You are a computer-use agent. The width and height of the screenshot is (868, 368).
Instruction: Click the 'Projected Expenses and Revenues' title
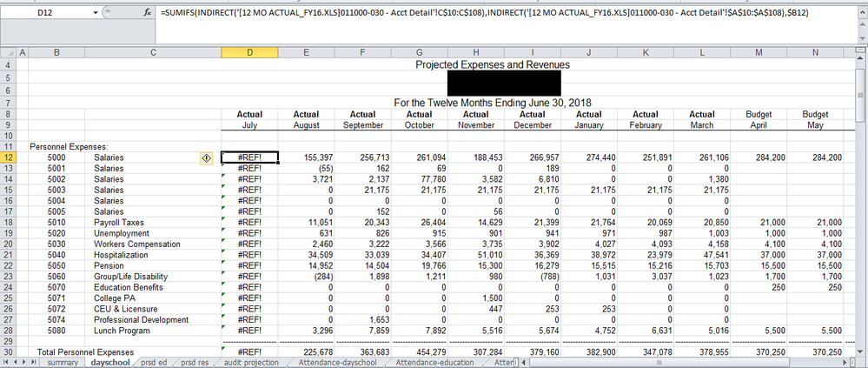492,65
